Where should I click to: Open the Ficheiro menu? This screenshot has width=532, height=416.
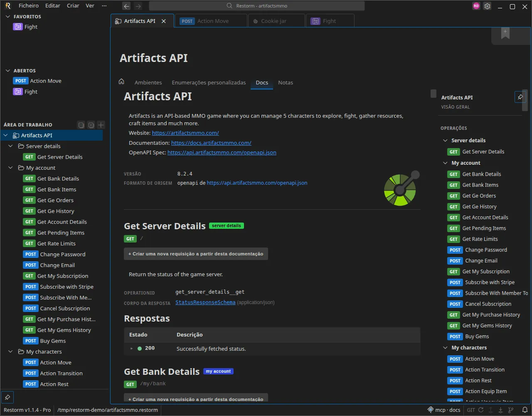click(29, 6)
